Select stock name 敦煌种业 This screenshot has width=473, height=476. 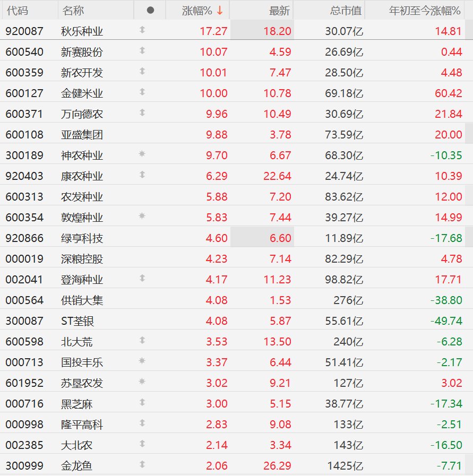(82, 218)
